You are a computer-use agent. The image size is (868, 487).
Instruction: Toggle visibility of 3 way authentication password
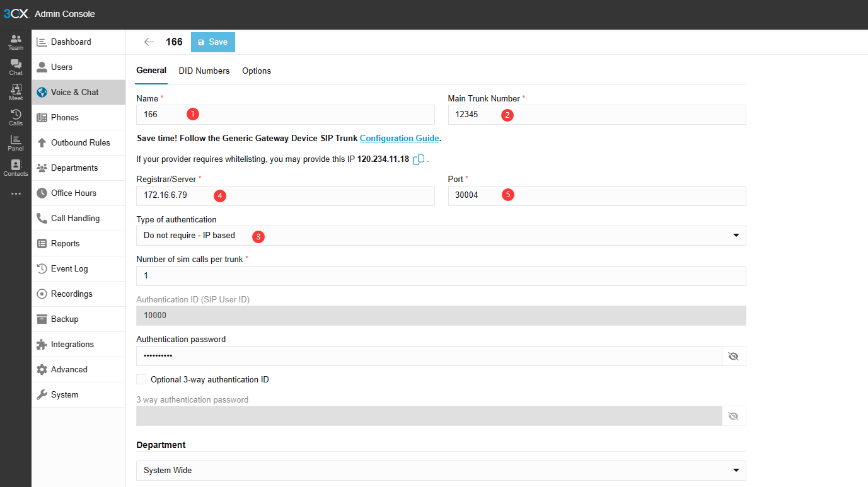click(733, 416)
